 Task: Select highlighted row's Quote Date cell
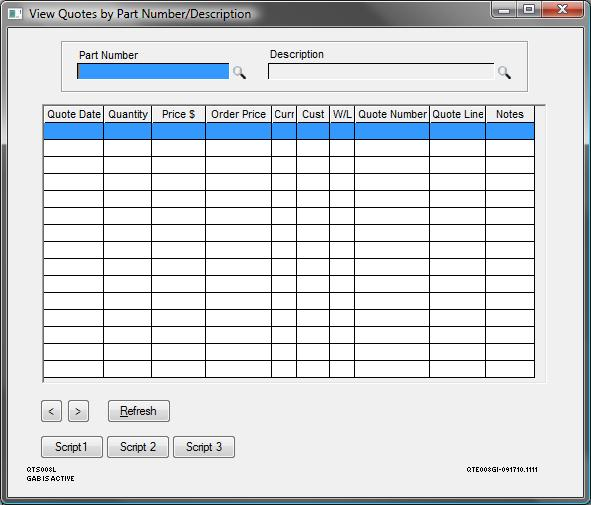[73, 131]
